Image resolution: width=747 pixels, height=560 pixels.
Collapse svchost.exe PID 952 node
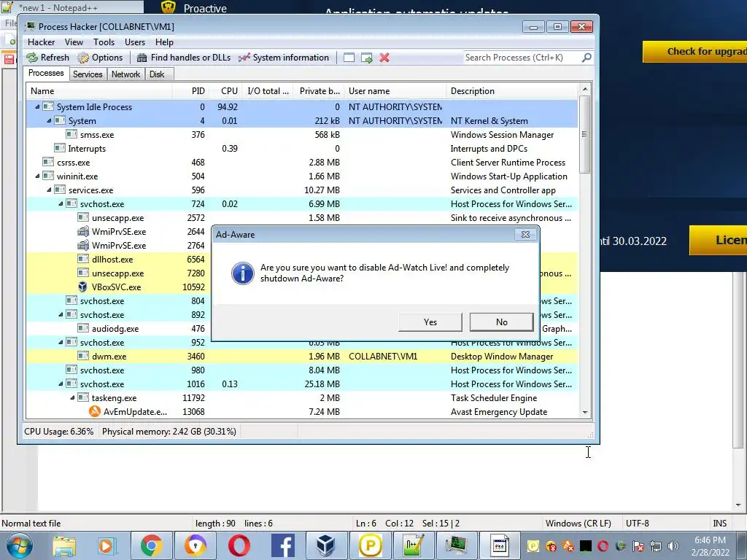pyautogui.click(x=61, y=343)
